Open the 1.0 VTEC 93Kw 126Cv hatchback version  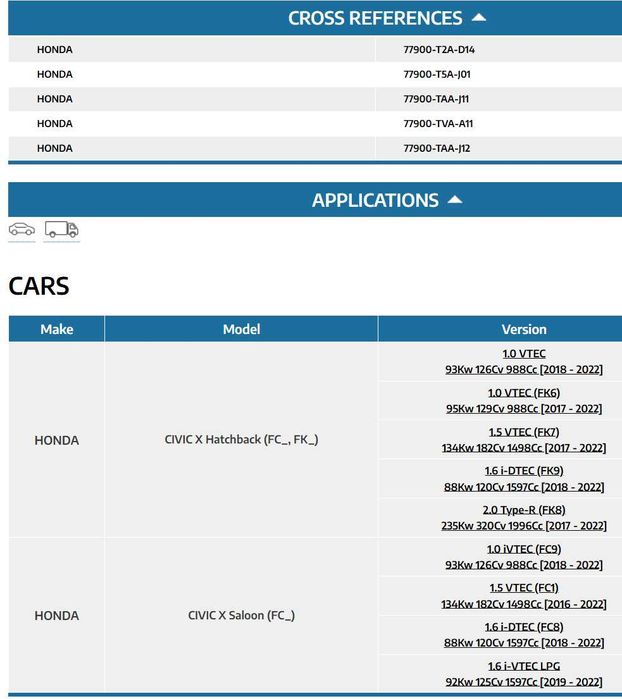point(524,362)
